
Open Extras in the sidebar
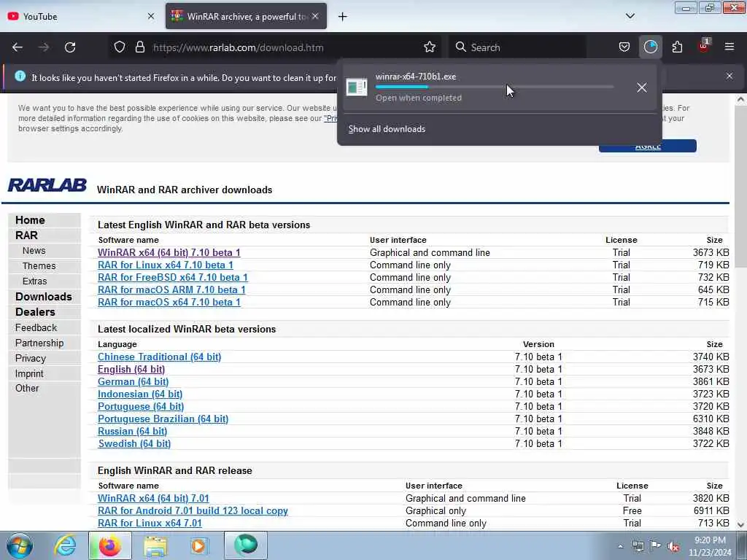tap(34, 281)
